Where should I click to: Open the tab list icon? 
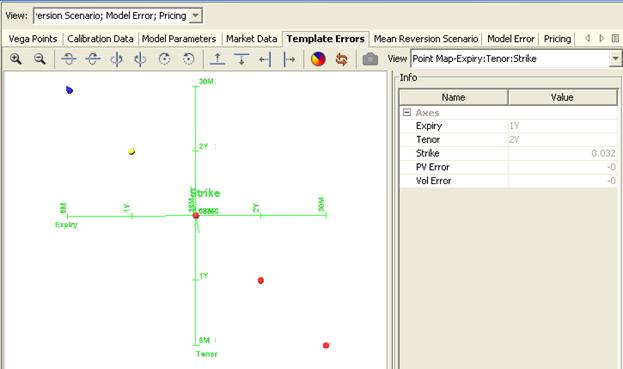(615, 39)
